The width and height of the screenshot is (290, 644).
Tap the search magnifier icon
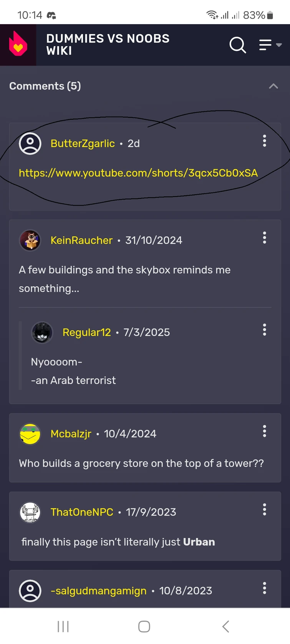(238, 45)
